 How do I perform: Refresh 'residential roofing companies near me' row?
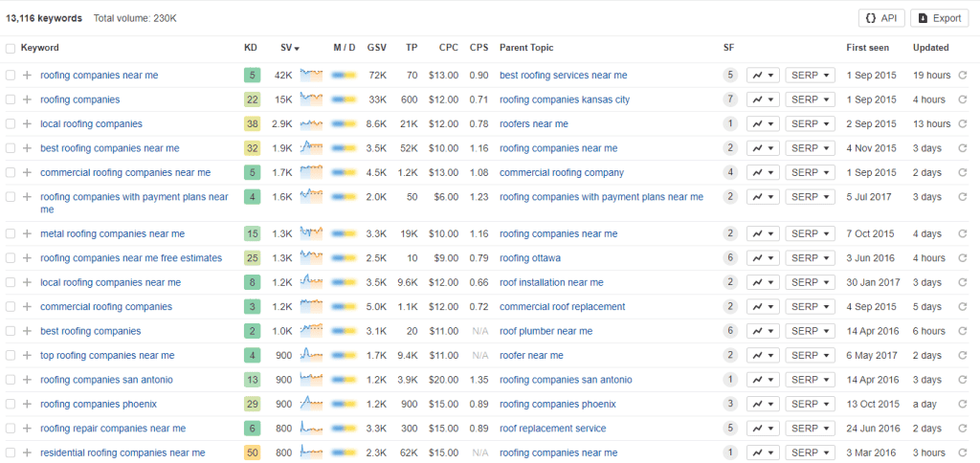pos(963,453)
